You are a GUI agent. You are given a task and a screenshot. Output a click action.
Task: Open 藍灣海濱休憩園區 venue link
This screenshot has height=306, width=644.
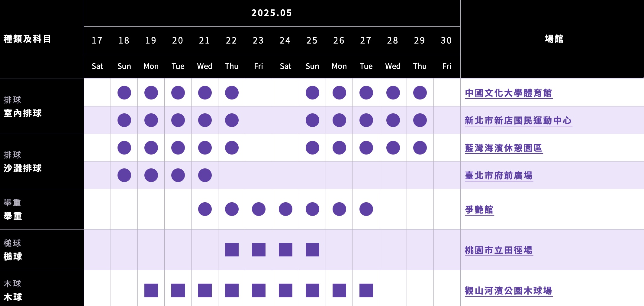[504, 148]
